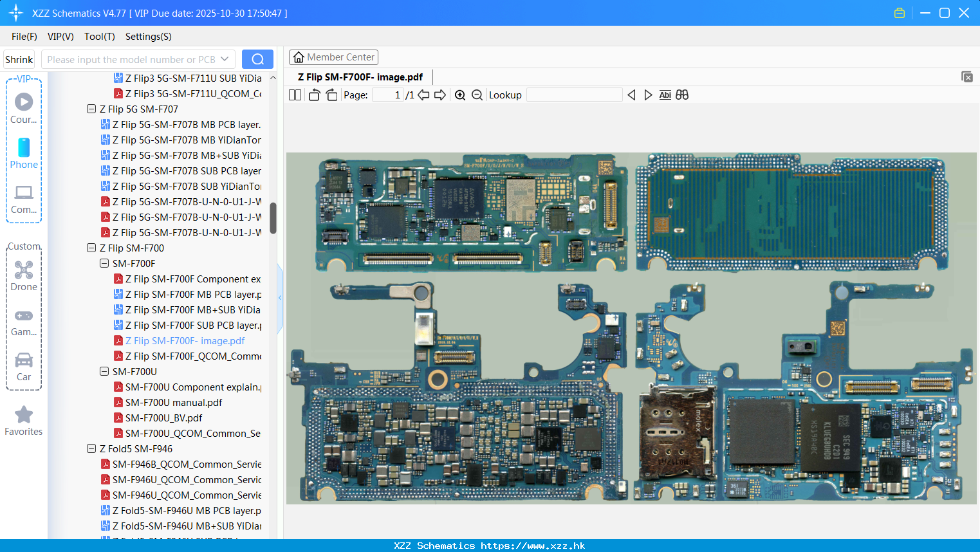This screenshot has height=552, width=980.
Task: Open the File(F) menu
Action: [24, 37]
